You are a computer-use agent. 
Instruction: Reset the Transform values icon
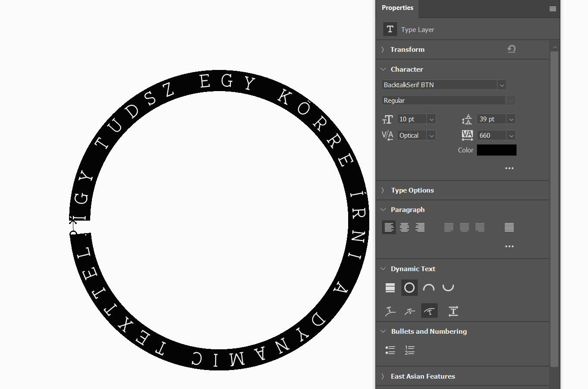pyautogui.click(x=511, y=49)
